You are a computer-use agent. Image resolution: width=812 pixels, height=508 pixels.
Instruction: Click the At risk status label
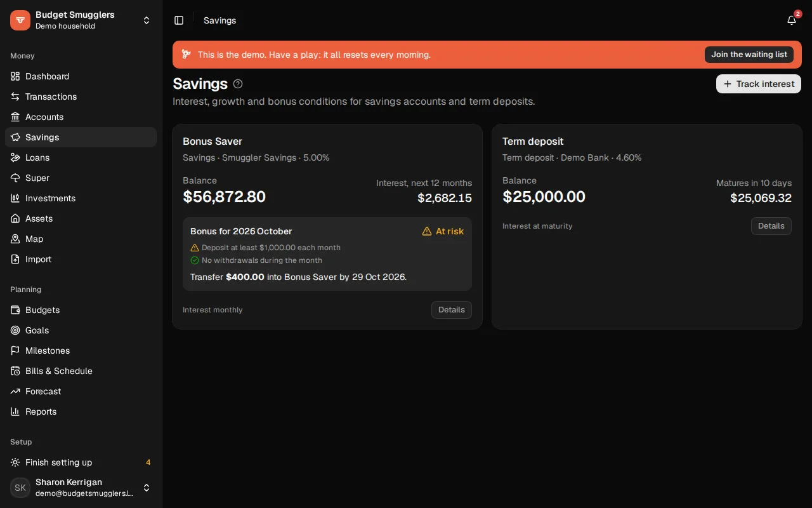click(443, 231)
